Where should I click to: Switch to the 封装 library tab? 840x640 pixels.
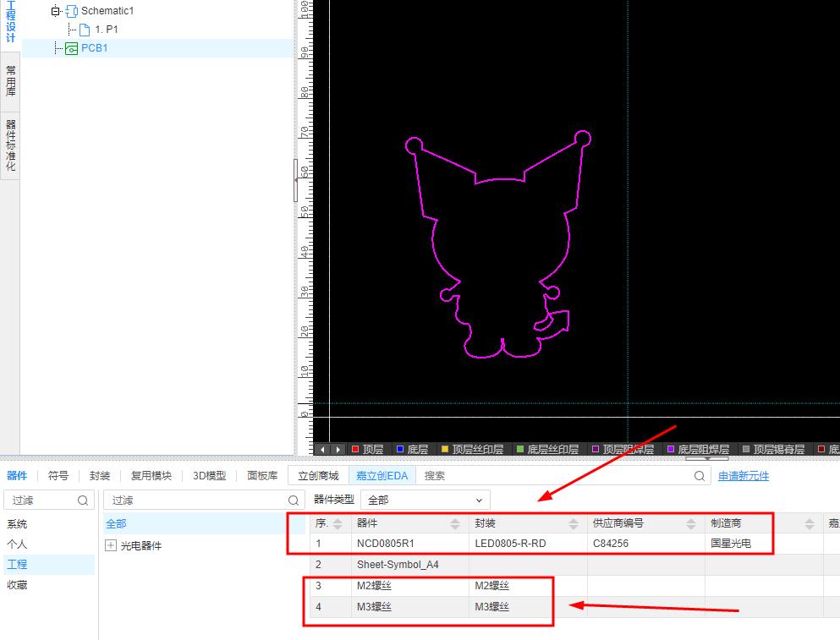100,476
